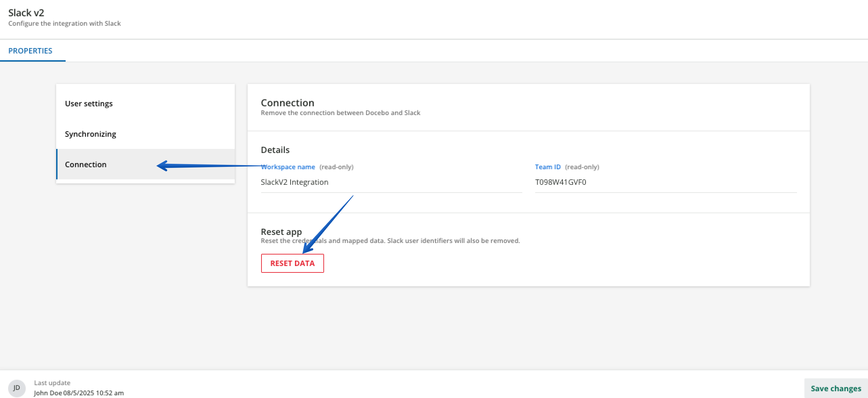Switch to the PROPERTIES tab
Screen dimensions: 868x398
[30, 50]
